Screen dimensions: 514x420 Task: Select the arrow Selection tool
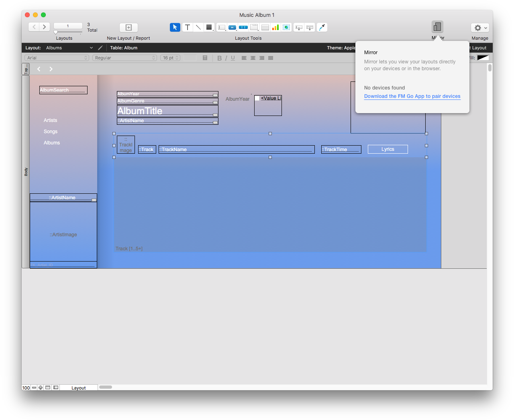click(175, 27)
